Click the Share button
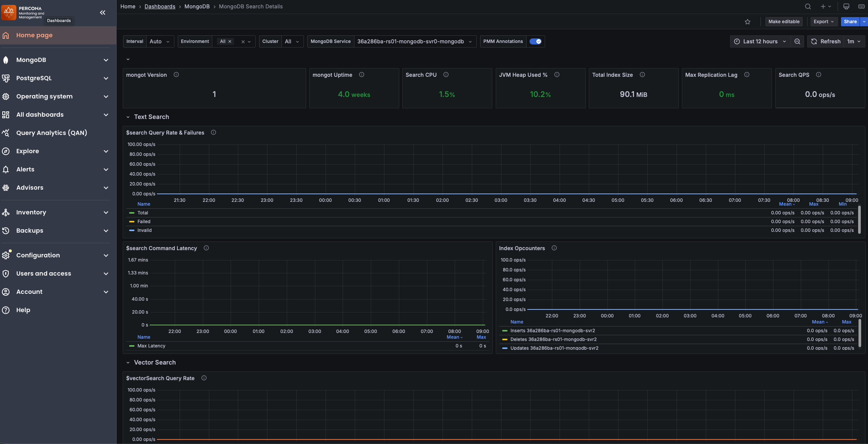Screen dimensions: 868x444 point(850,22)
